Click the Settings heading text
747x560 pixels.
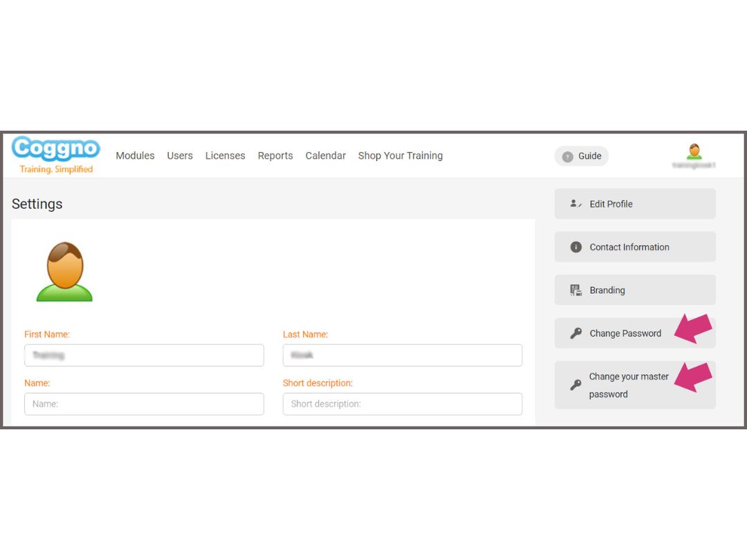click(37, 204)
